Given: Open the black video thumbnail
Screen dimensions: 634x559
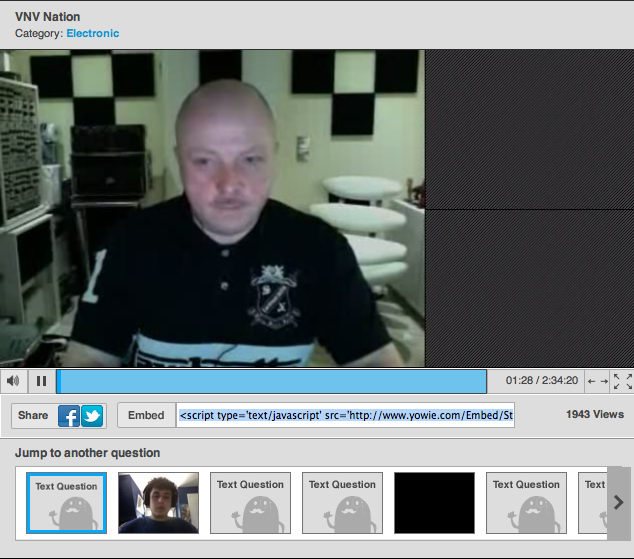Looking at the screenshot, I should tap(434, 503).
